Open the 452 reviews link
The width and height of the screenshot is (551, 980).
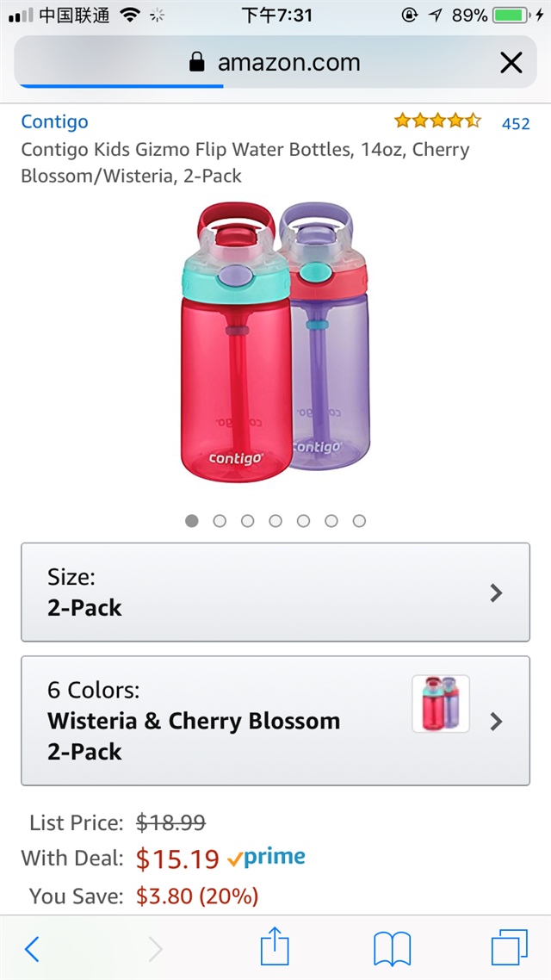click(x=516, y=123)
